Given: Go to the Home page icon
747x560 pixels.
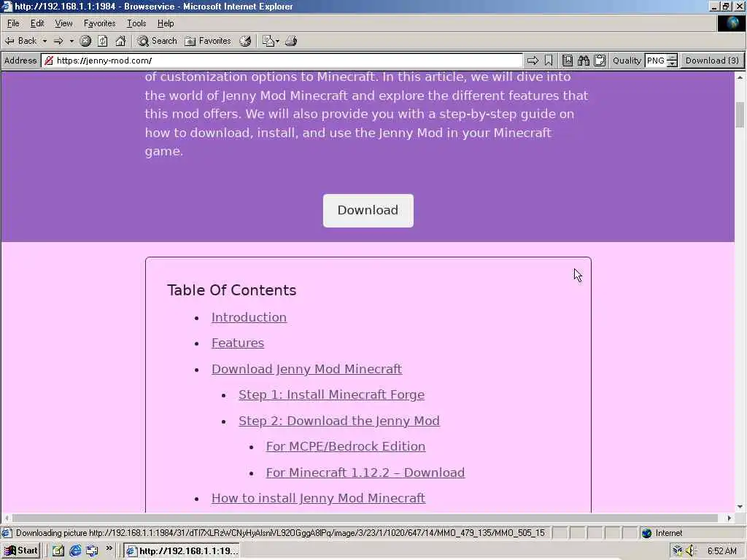Looking at the screenshot, I should [120, 41].
